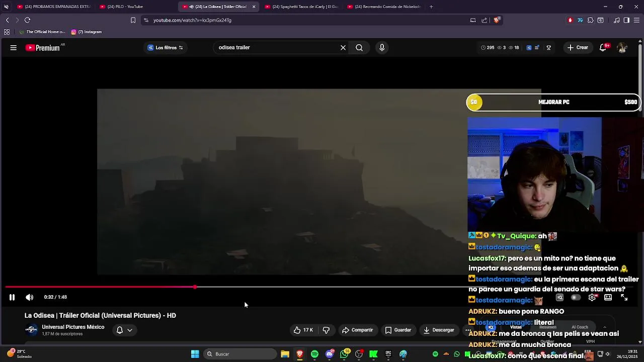Toggle theater mode in player
Viewport: 644px width, 362px height.
[608, 298]
